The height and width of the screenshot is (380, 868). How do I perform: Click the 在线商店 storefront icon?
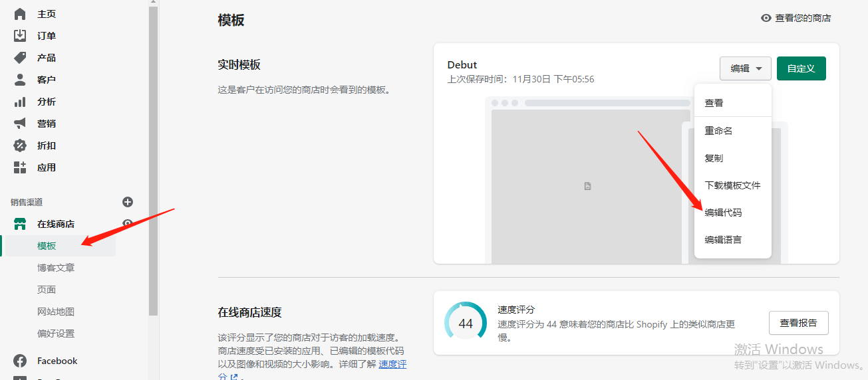coord(20,224)
